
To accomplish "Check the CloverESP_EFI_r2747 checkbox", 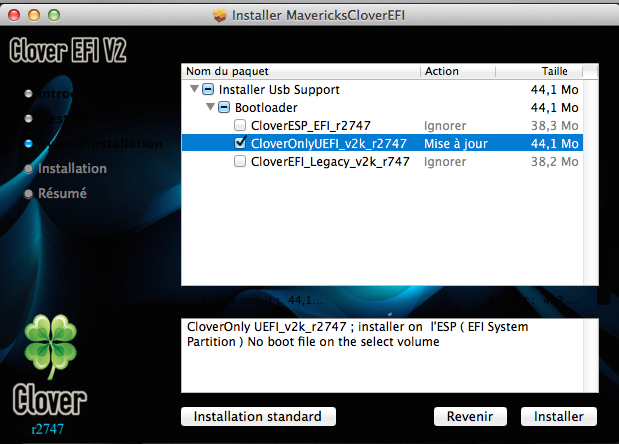I will (240, 125).
